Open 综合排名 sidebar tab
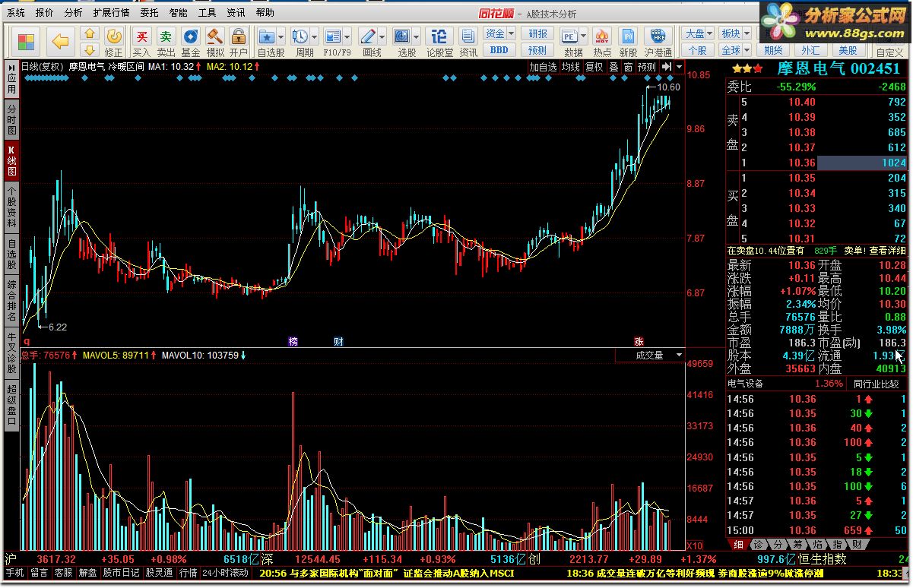Viewport: 913px width, 588px height. coord(11,299)
